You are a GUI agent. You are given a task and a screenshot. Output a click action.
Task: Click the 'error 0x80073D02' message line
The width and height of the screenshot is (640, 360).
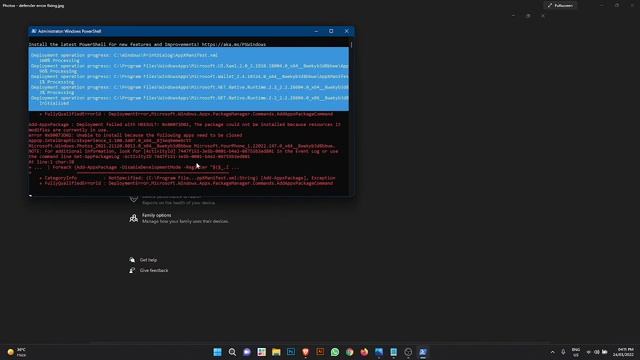135,135
